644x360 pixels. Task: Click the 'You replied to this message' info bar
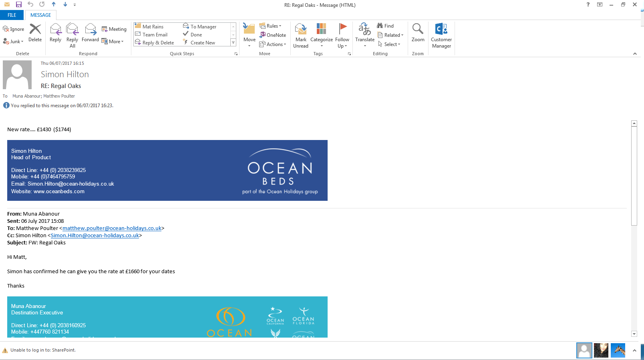pos(58,106)
